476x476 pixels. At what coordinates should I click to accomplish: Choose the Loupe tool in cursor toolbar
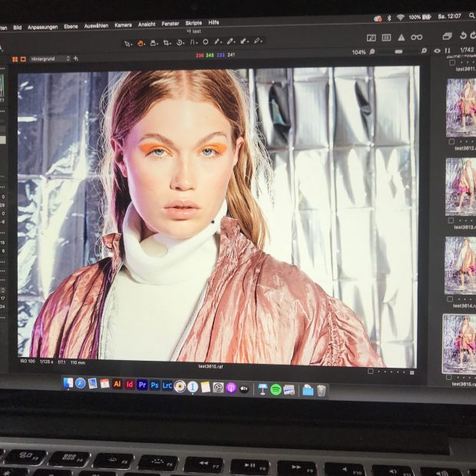point(154,43)
